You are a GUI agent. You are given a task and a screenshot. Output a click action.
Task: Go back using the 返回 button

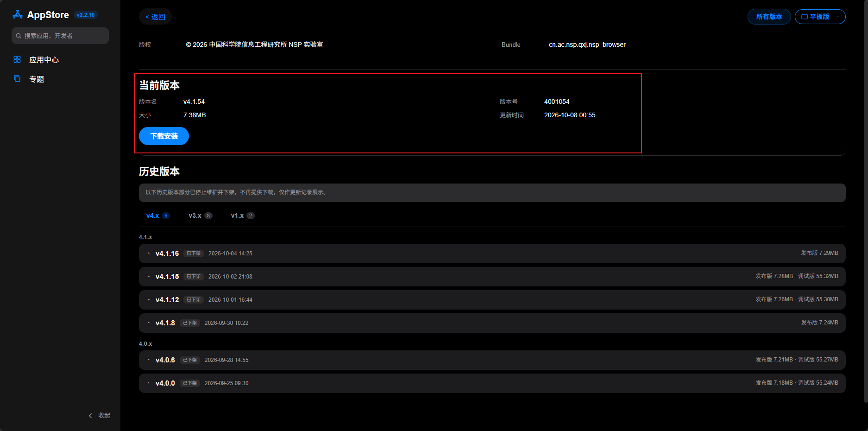coord(155,17)
